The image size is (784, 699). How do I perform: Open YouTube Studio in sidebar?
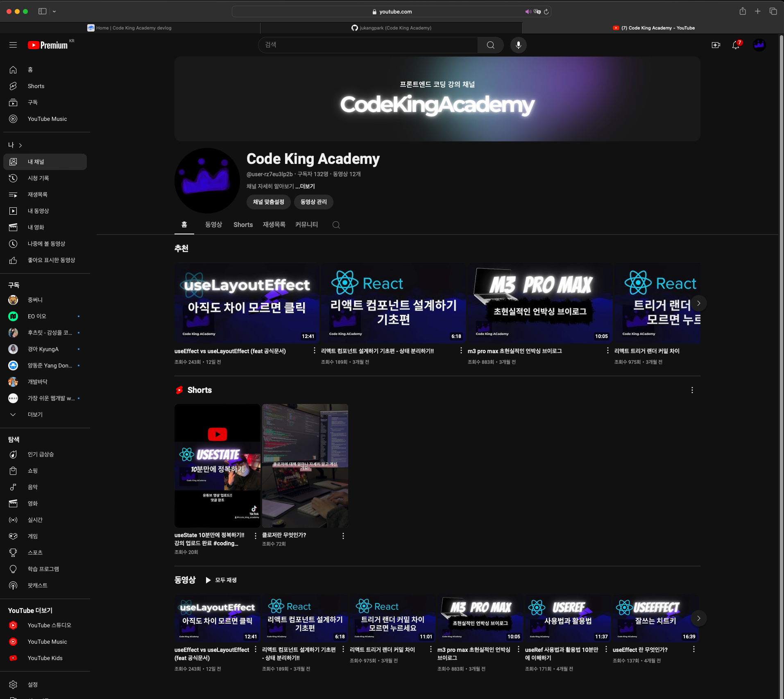pos(49,625)
